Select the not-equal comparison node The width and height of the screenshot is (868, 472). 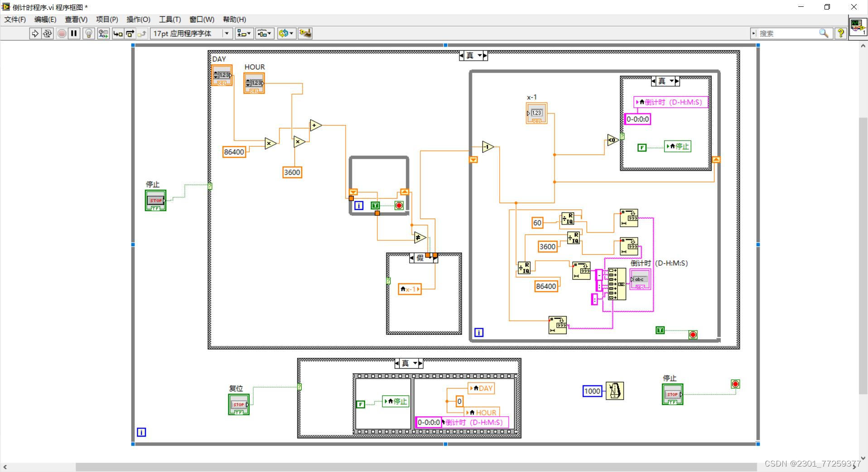pyautogui.click(x=420, y=237)
